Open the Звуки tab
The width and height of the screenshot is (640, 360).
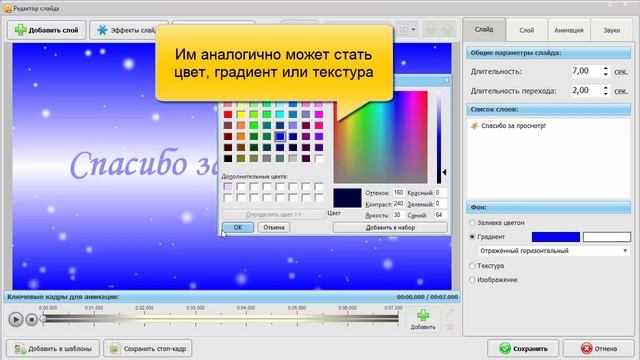click(611, 30)
